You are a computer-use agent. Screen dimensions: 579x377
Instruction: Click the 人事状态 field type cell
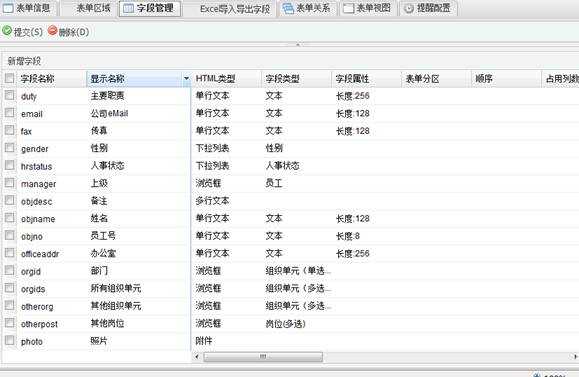pos(282,165)
